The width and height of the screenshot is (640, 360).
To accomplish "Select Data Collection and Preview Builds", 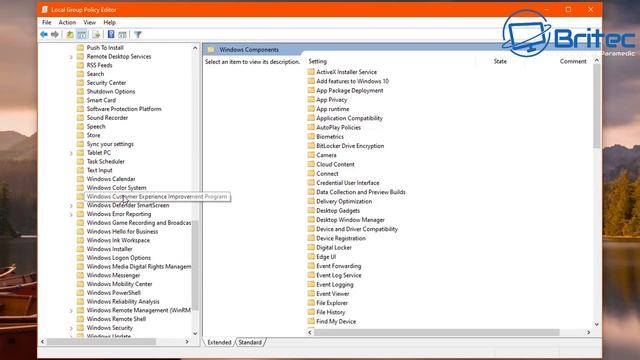I will [361, 192].
